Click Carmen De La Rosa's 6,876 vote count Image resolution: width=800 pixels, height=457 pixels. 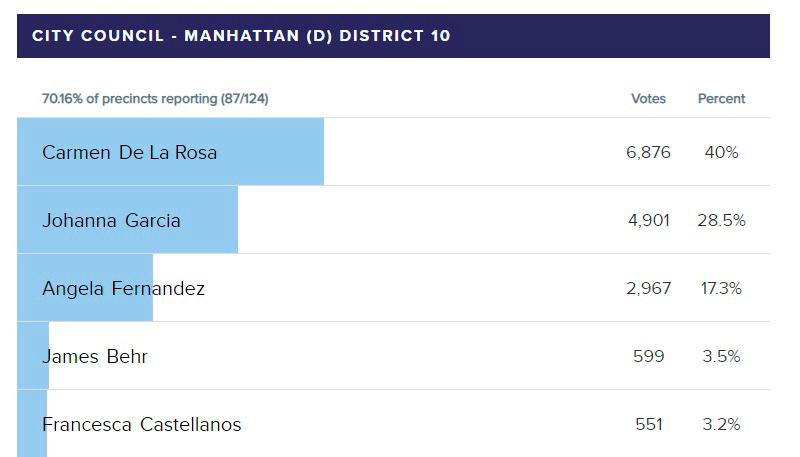(649, 153)
